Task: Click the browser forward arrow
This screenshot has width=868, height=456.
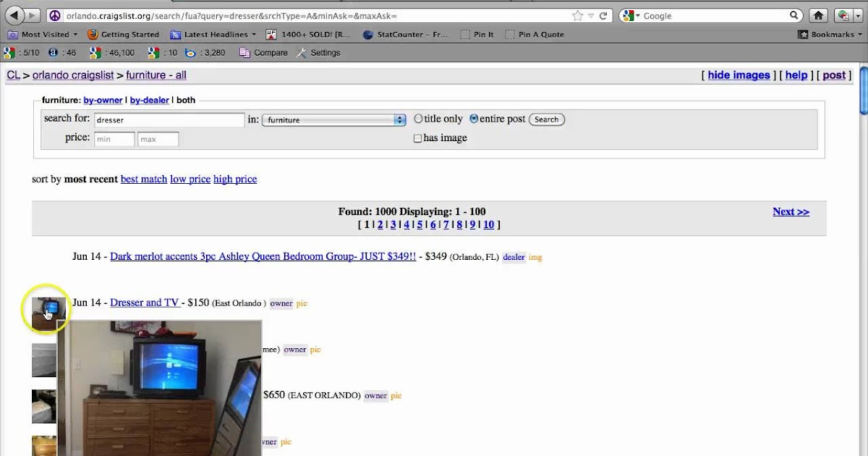Action: click(x=33, y=15)
